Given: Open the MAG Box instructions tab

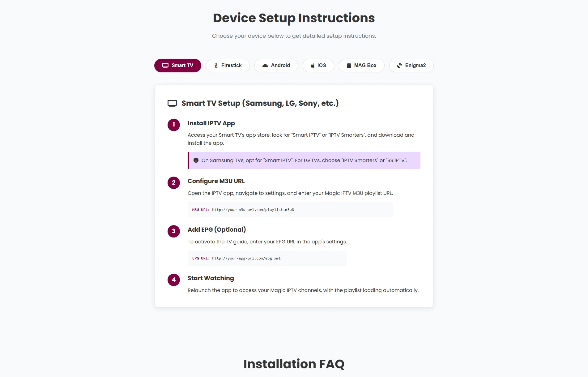Looking at the screenshot, I should [361, 65].
